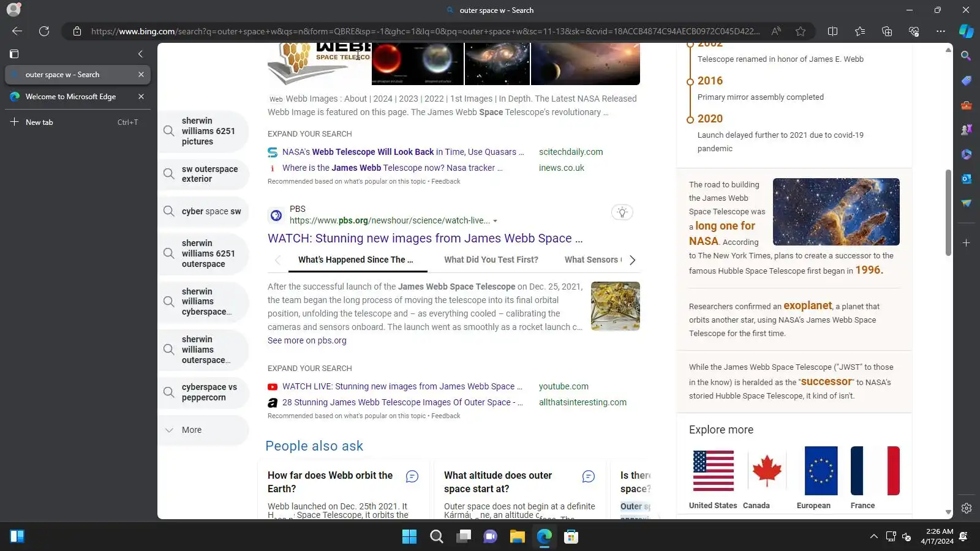
Task: View site information lock icon
Action: pyautogui.click(x=77, y=31)
